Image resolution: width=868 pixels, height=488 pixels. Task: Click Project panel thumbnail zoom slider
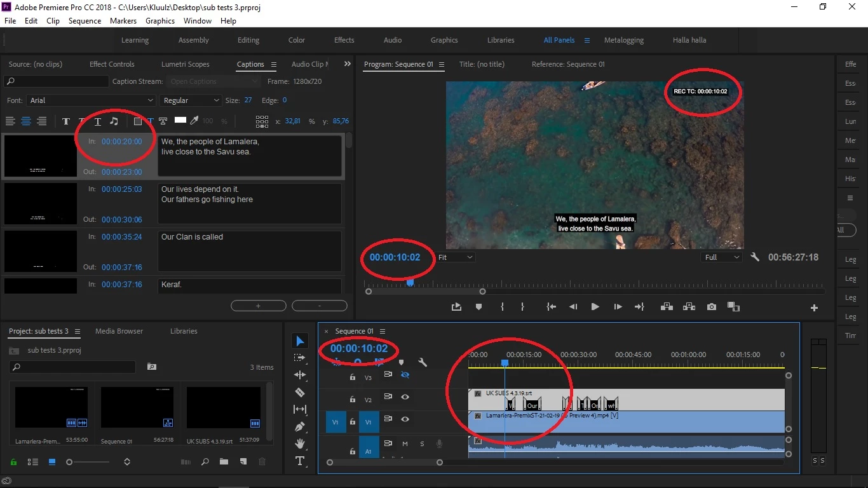pos(69,462)
